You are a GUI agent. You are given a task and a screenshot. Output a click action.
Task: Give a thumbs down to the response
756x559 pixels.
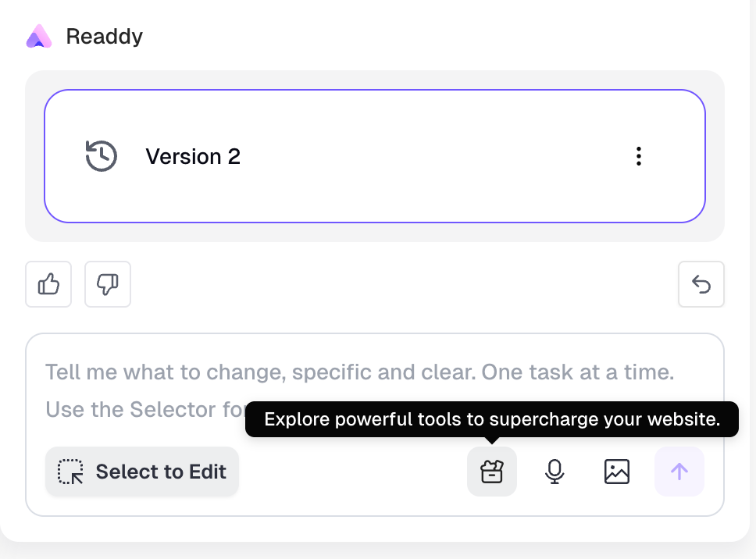tap(107, 284)
